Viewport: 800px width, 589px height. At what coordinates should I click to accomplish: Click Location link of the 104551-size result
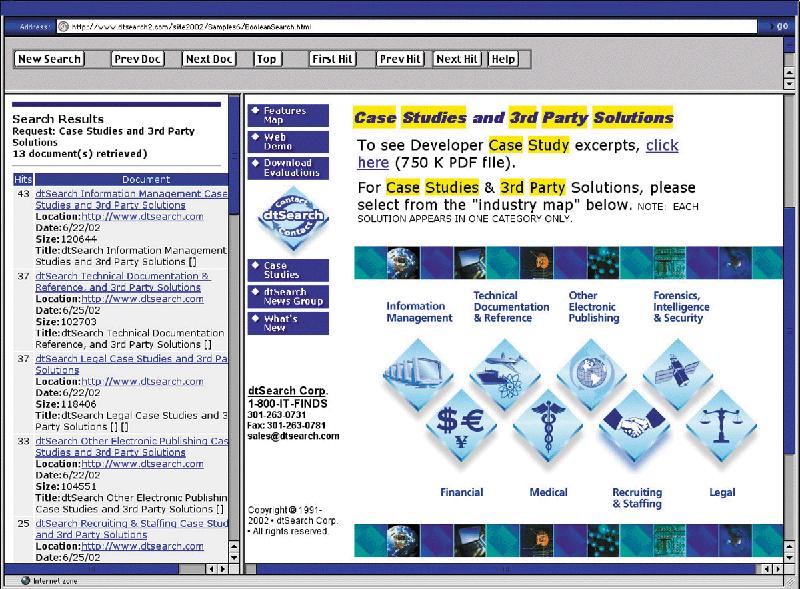click(x=142, y=464)
